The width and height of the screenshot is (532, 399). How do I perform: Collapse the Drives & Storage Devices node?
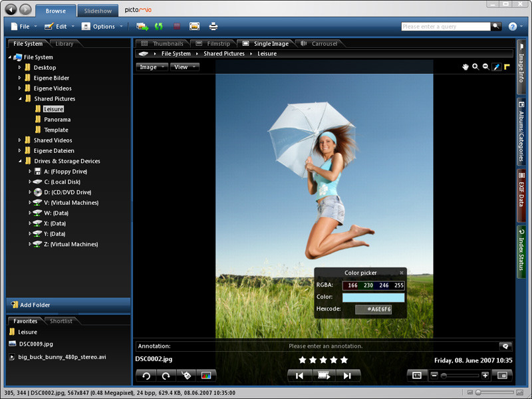pos(20,161)
